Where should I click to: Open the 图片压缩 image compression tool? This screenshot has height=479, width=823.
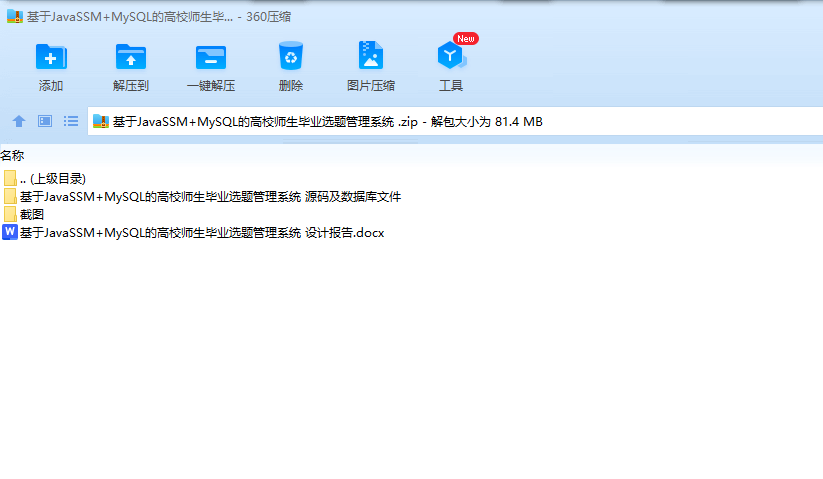[371, 55]
